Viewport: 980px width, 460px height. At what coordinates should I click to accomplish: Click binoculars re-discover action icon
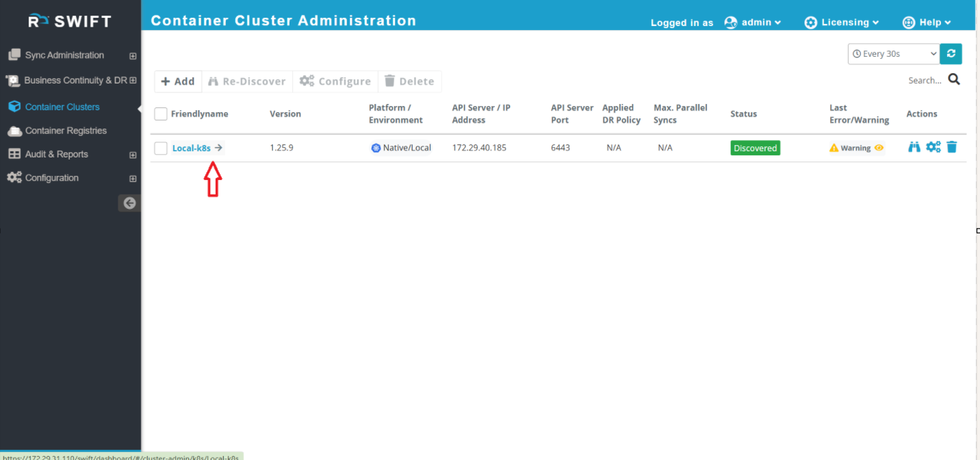914,146
